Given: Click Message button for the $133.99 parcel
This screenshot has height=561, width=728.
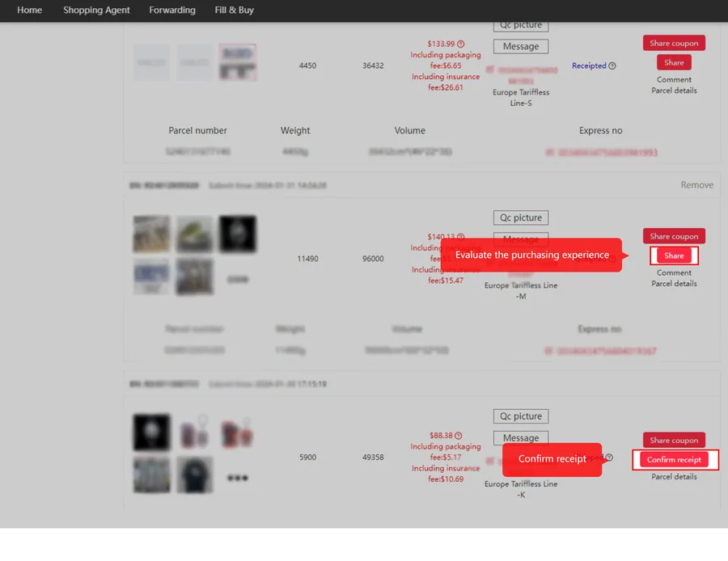Looking at the screenshot, I should [521, 46].
